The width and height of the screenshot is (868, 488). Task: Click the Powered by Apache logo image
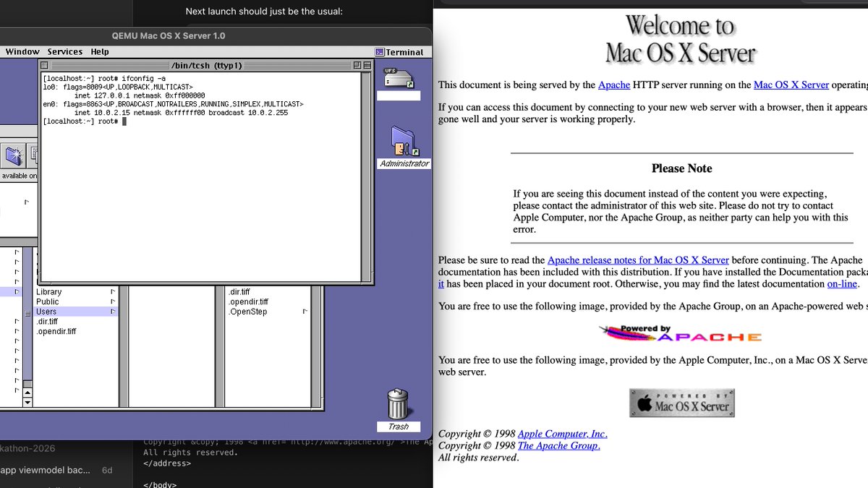click(681, 334)
